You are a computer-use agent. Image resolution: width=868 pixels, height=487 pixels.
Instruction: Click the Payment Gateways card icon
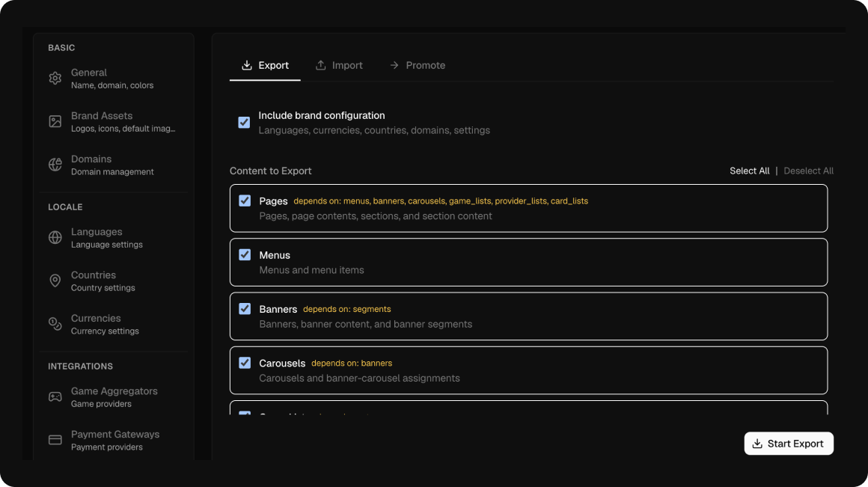[x=55, y=440]
